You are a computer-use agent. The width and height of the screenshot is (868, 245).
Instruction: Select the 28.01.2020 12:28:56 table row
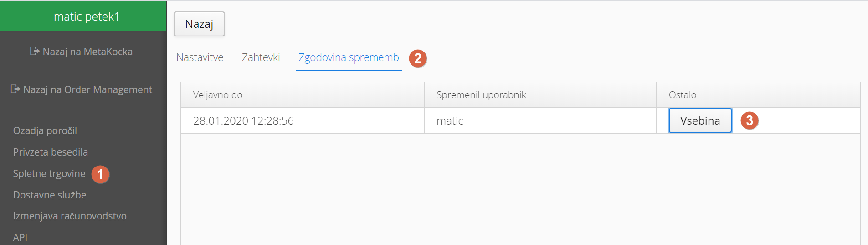pyautogui.click(x=520, y=120)
